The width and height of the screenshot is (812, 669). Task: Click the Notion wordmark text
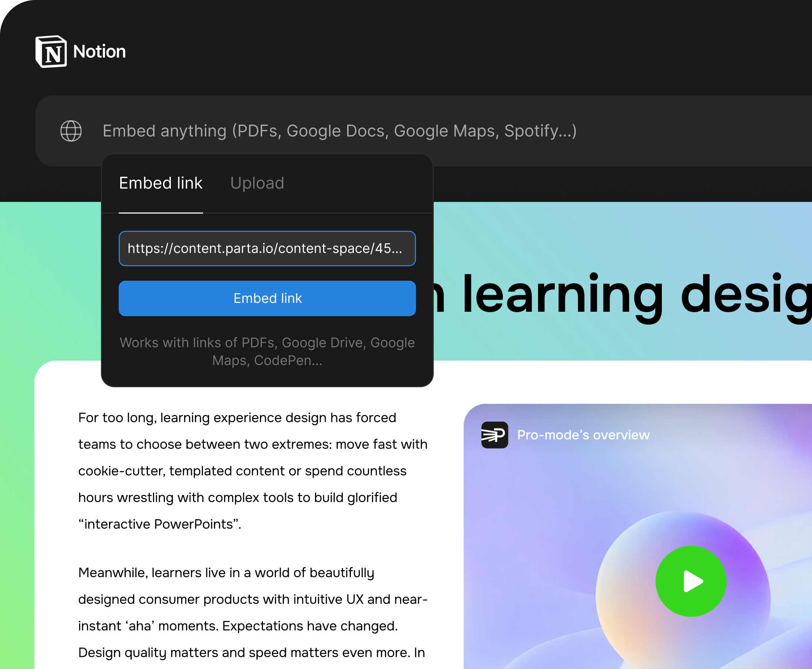point(99,52)
